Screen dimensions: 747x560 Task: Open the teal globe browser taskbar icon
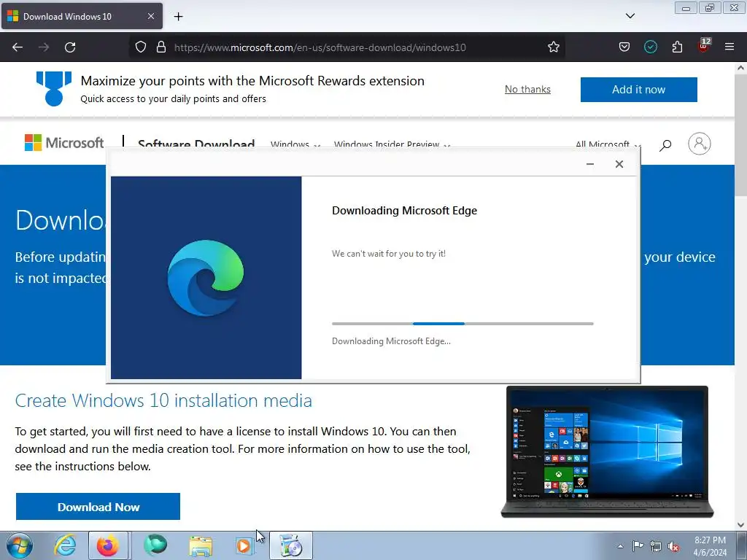tap(155, 545)
